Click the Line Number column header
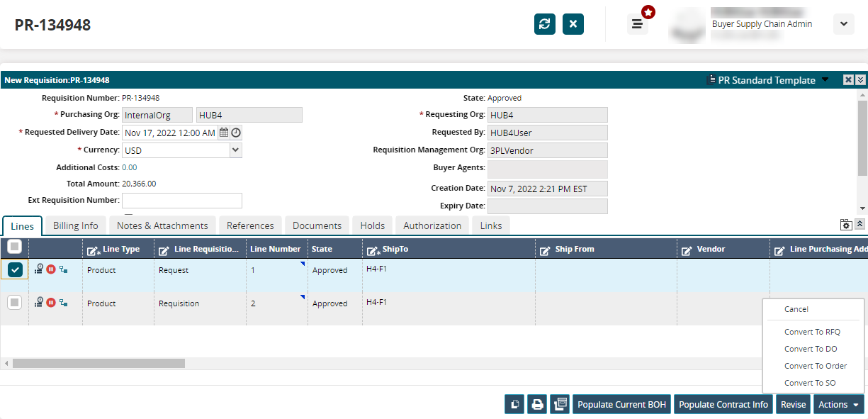 [276, 249]
